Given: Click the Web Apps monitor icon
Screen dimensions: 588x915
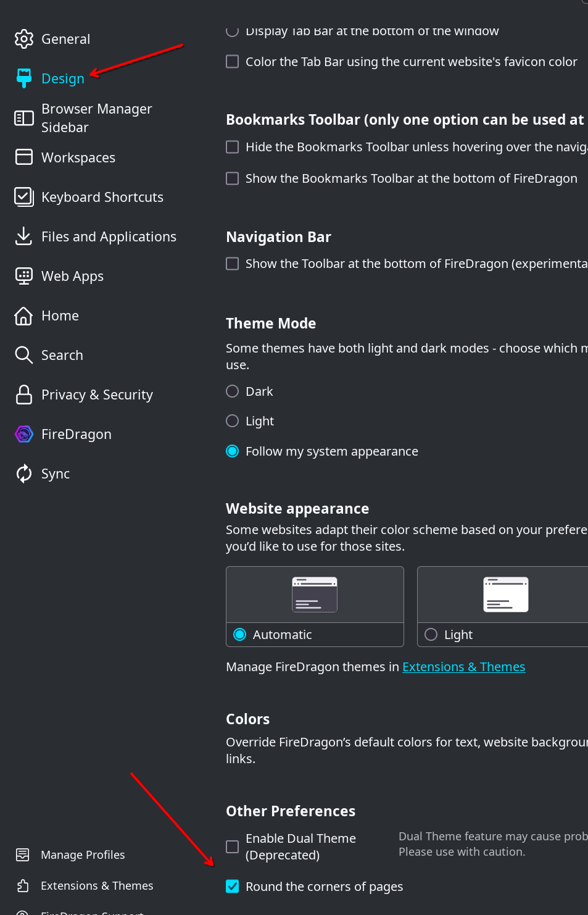Looking at the screenshot, I should pyautogui.click(x=23, y=276).
